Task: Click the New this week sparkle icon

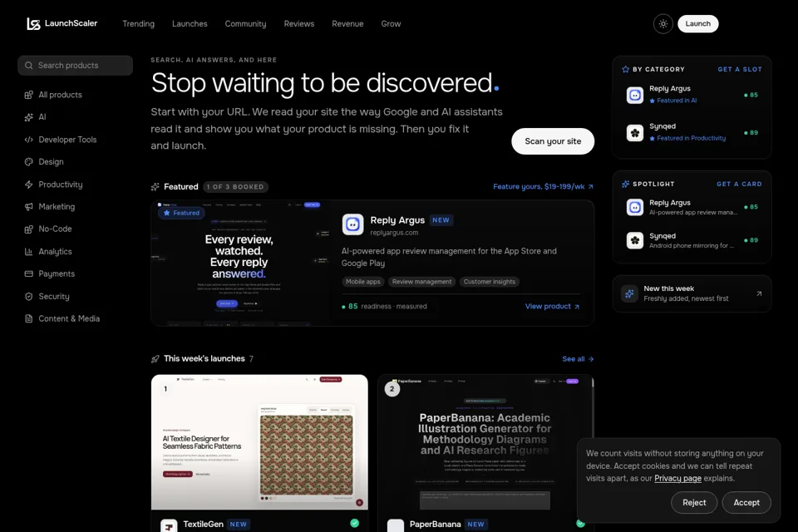Action: coord(629,293)
